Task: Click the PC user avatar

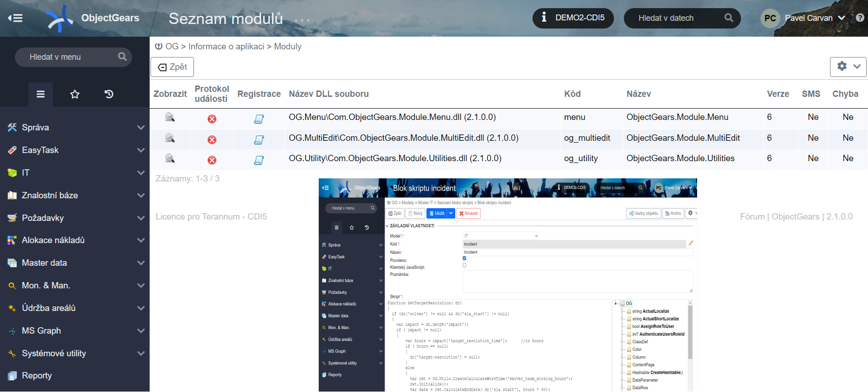Action: 770,18
